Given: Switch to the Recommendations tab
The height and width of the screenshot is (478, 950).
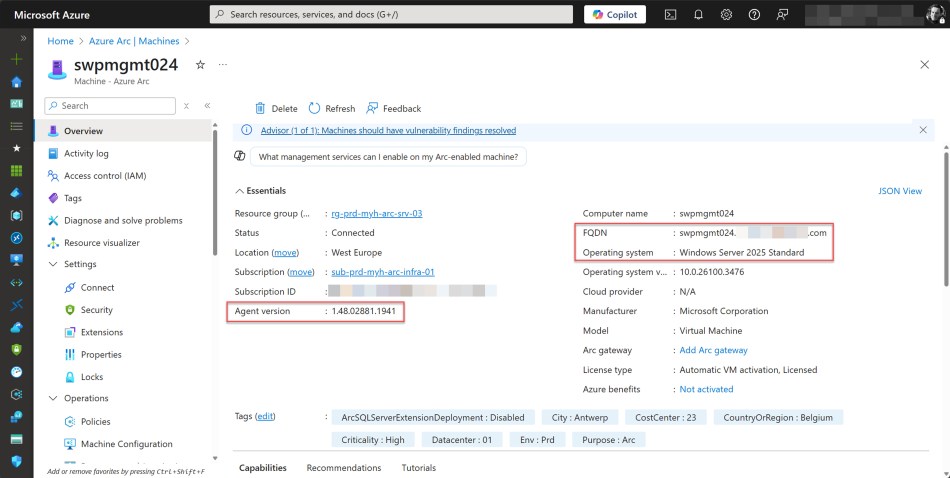Looking at the screenshot, I should tap(344, 468).
